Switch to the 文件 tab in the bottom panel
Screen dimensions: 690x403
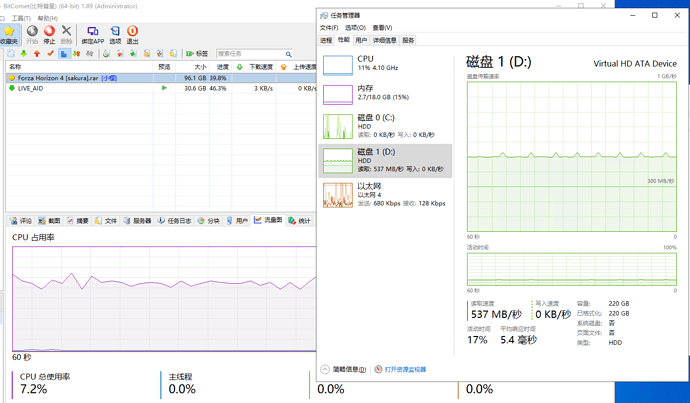coord(106,220)
